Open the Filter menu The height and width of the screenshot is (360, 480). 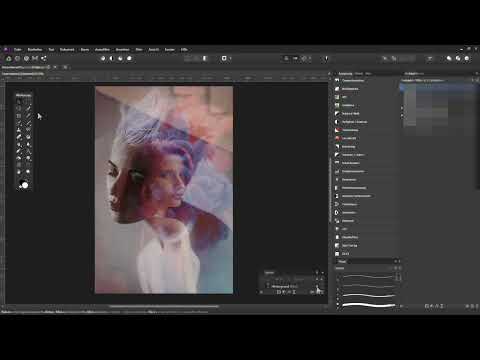[139, 50]
